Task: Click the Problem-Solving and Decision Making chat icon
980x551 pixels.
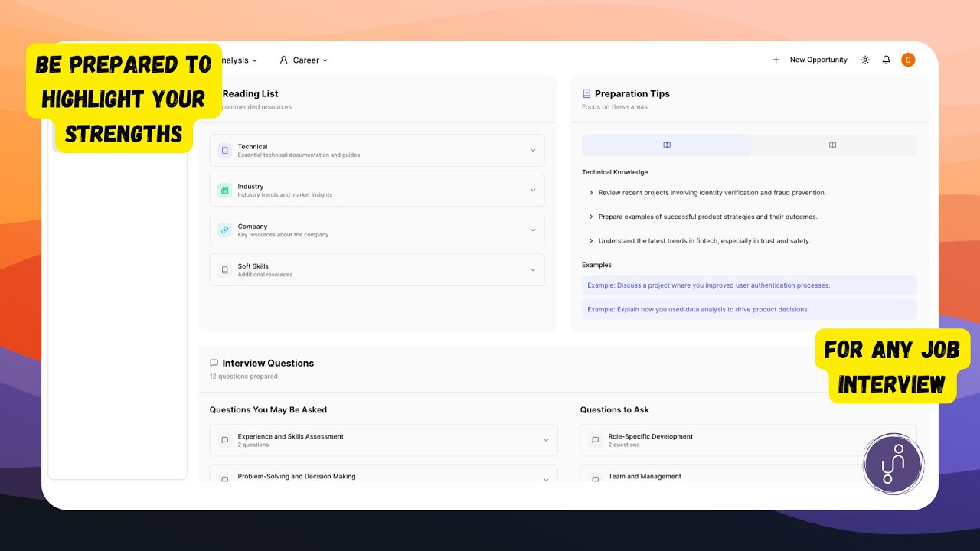Action: (224, 479)
